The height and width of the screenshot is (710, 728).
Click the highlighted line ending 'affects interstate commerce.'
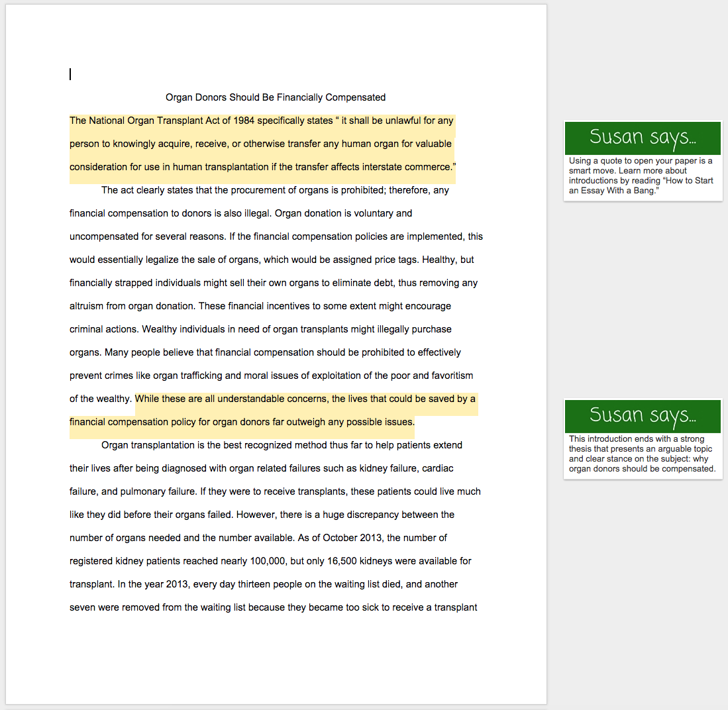(x=262, y=167)
